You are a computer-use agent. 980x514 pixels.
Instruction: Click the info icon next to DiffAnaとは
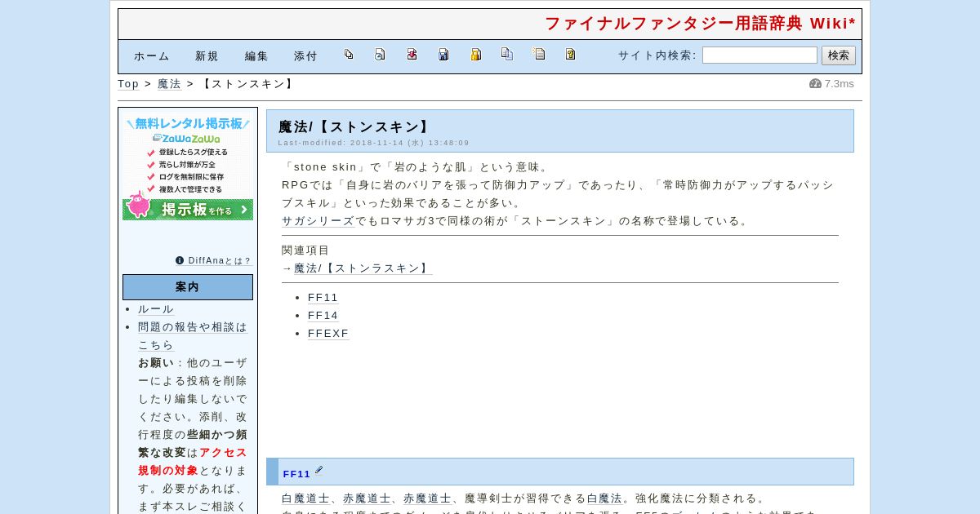point(180,260)
